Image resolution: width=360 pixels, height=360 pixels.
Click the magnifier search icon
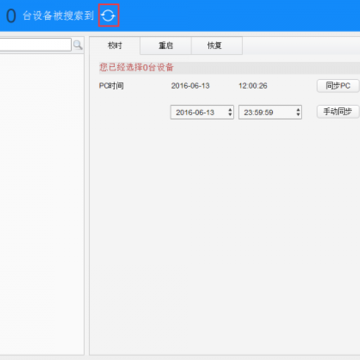(78, 45)
